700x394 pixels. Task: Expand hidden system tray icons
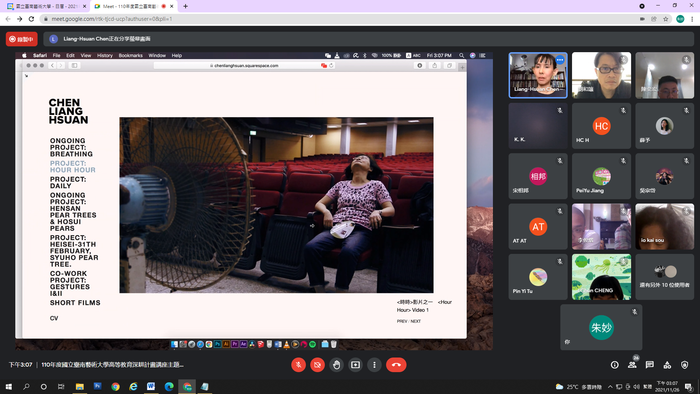pyautogui.click(x=610, y=386)
